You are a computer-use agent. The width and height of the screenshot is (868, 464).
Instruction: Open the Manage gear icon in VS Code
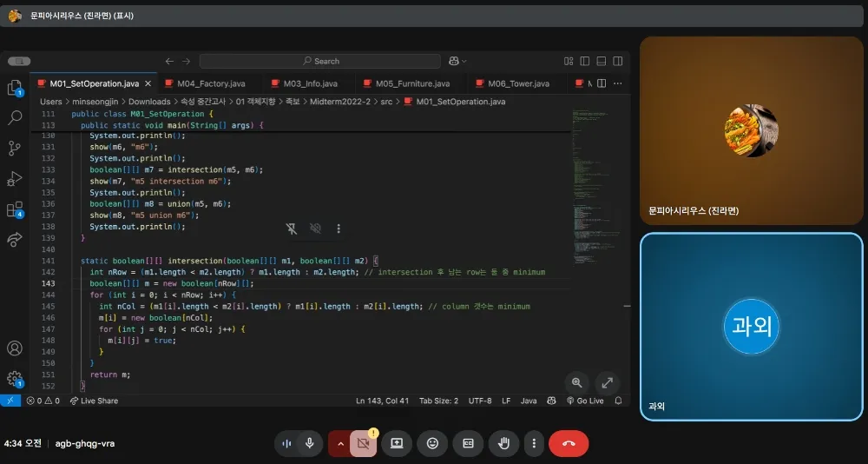click(x=15, y=379)
